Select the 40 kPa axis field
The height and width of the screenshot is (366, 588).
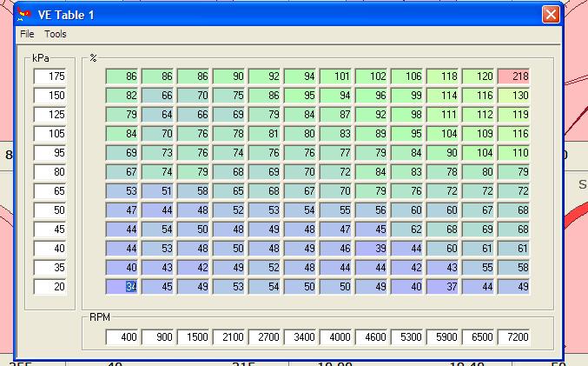pos(50,249)
